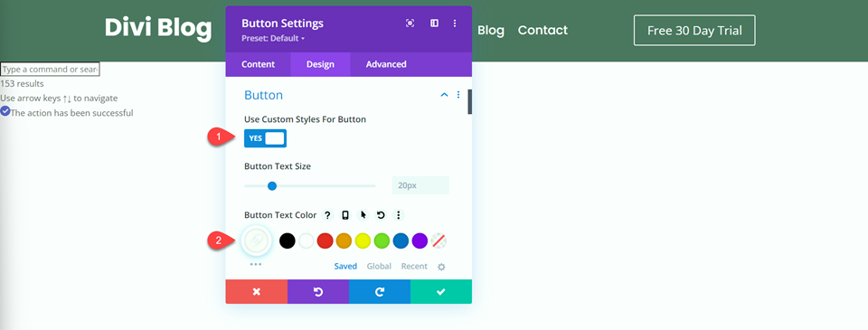Open the eyedropper color picker swatch
The width and height of the screenshot is (868, 330).
pos(256,240)
